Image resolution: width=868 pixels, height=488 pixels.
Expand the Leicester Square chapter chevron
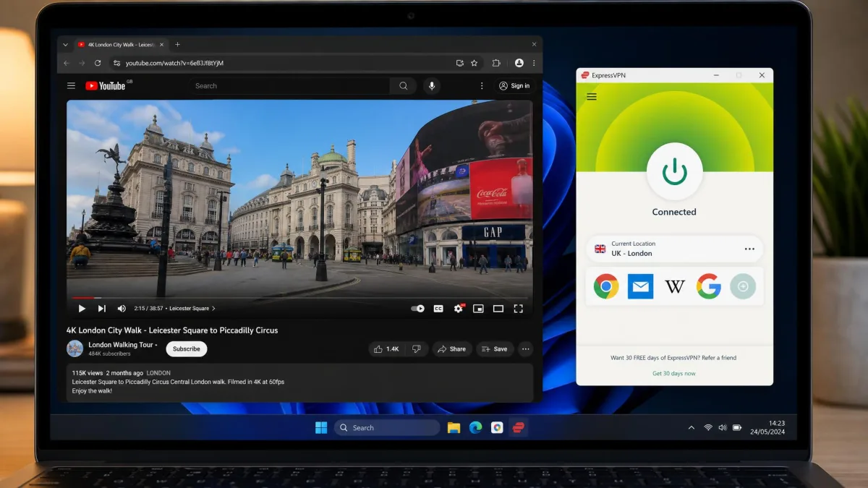[213, 309]
